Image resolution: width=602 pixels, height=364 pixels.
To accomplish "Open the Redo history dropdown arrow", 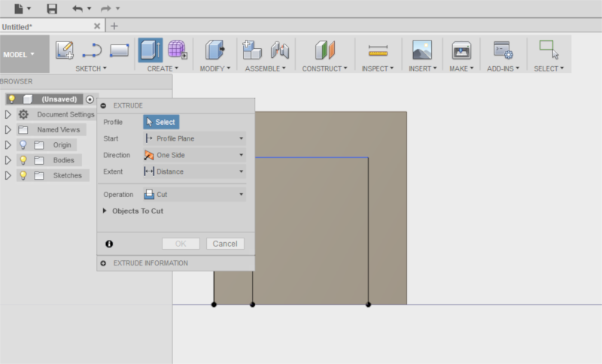I will click(x=118, y=8).
